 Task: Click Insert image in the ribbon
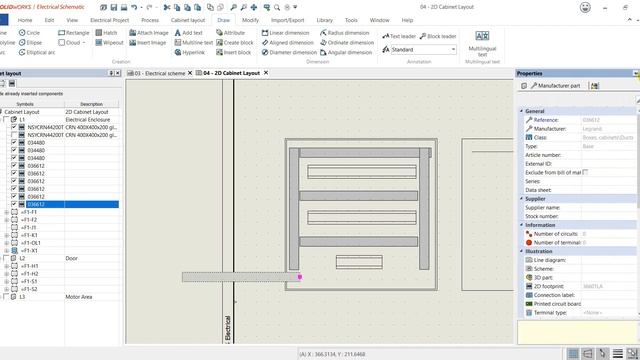[x=148, y=42]
